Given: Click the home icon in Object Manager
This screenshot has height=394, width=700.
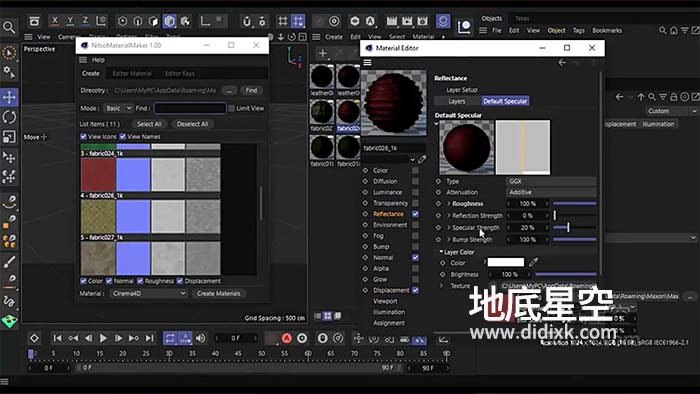Looking at the screenshot, I should 674,30.
